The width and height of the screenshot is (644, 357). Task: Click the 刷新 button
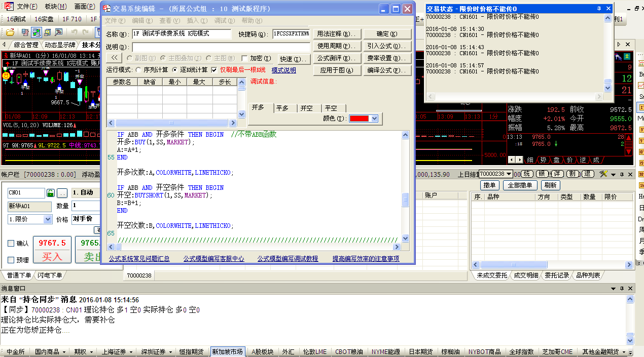550,185
